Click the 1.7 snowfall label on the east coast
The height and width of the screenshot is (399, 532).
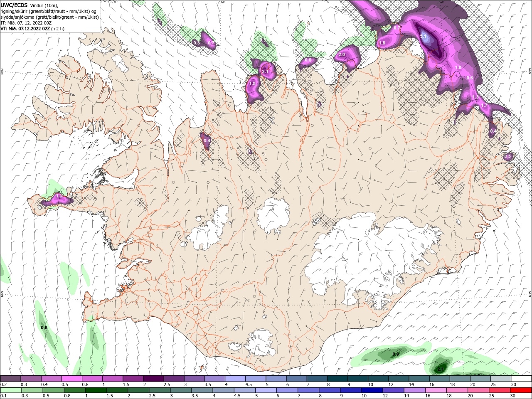click(x=484, y=106)
